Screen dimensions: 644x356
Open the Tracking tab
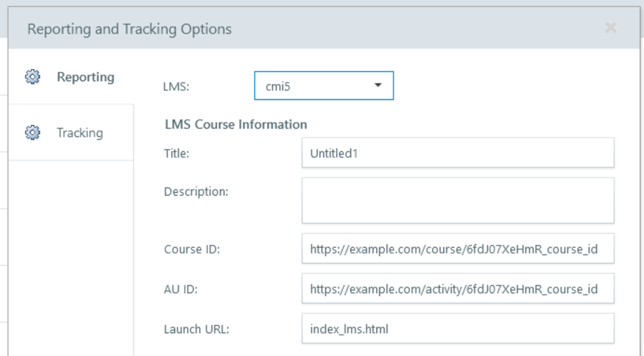[x=79, y=133]
